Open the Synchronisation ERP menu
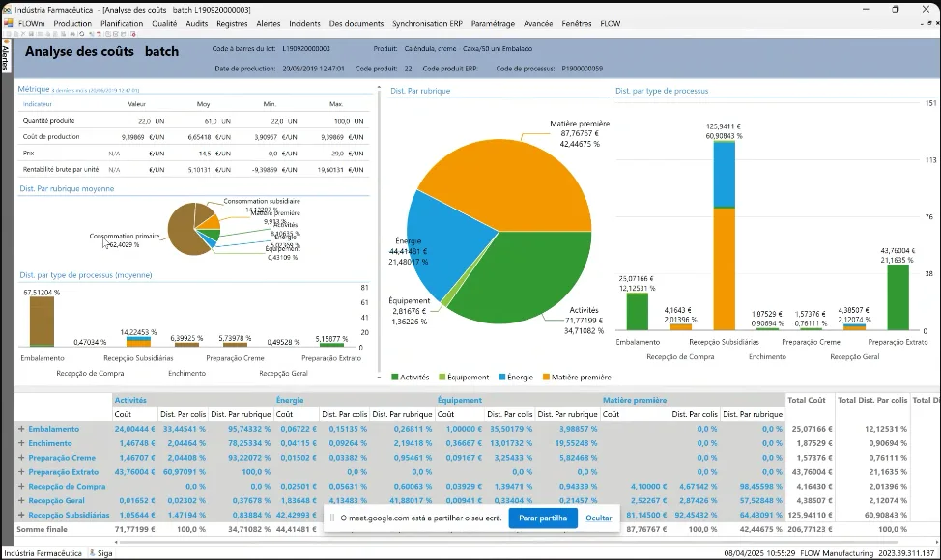Image resolution: width=941 pixels, height=560 pixels. pos(427,23)
